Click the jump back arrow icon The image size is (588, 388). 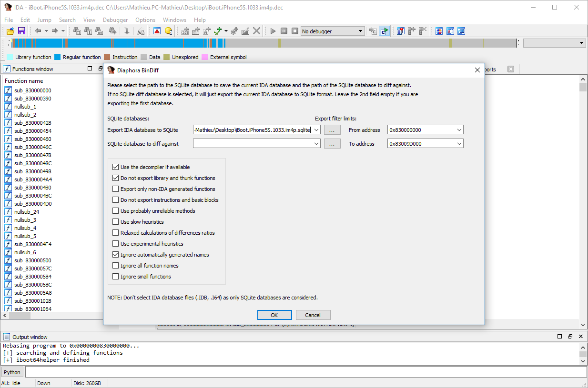[38, 31]
